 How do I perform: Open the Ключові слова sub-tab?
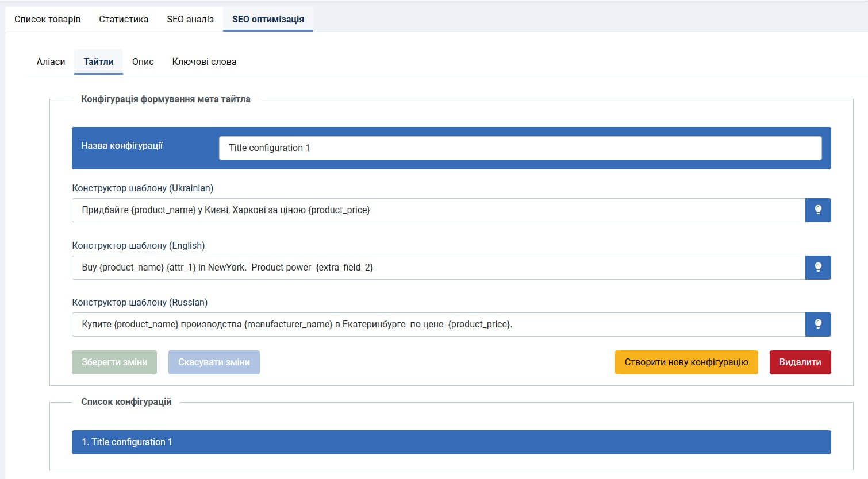204,61
